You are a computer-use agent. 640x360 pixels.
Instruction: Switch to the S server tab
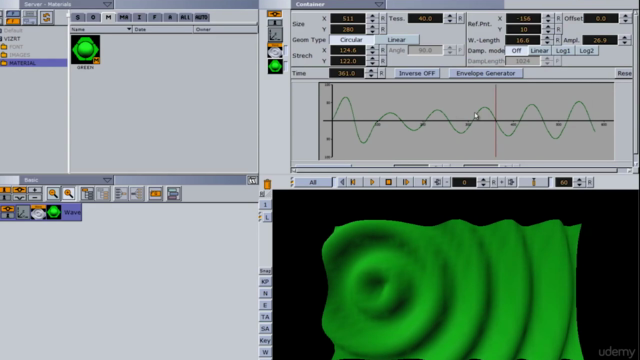pyautogui.click(x=78, y=17)
